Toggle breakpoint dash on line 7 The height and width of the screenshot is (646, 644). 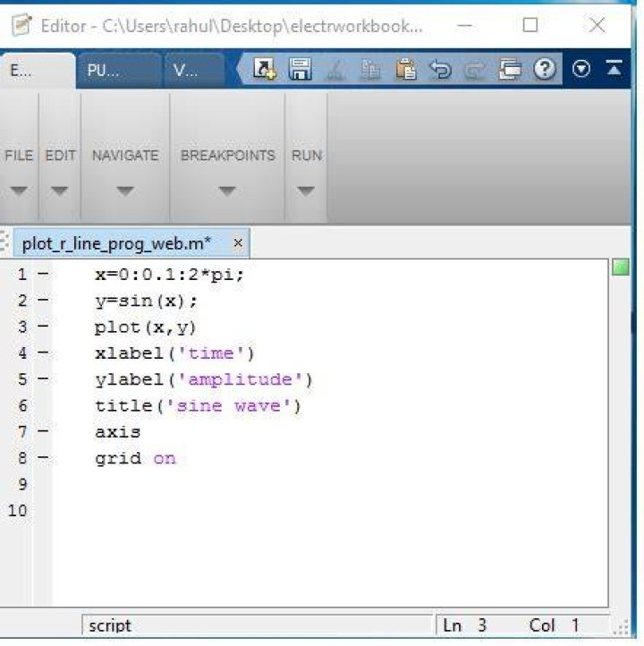click(x=43, y=431)
